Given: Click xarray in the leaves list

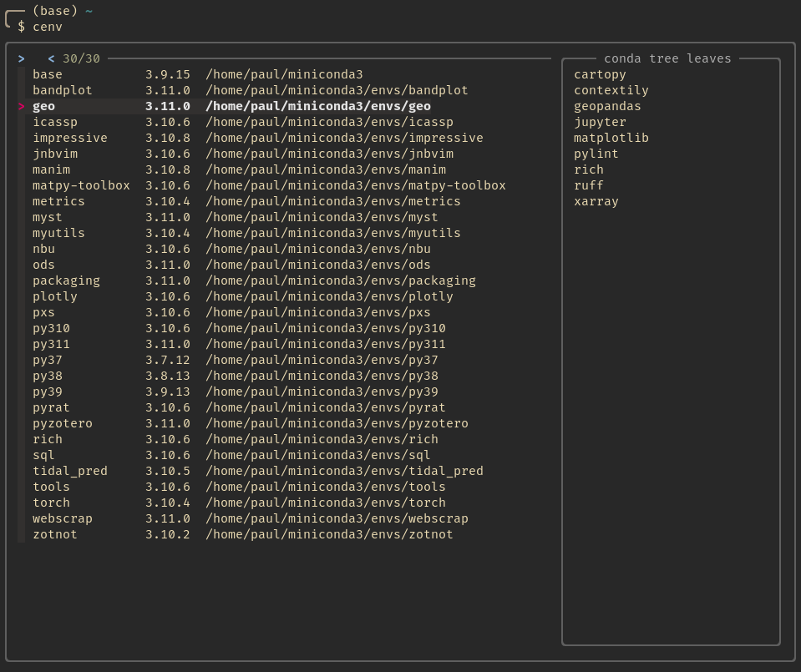Looking at the screenshot, I should 596,201.
